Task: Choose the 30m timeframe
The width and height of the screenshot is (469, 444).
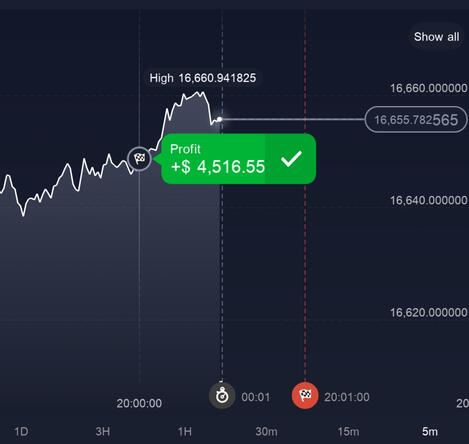Action: point(266,432)
